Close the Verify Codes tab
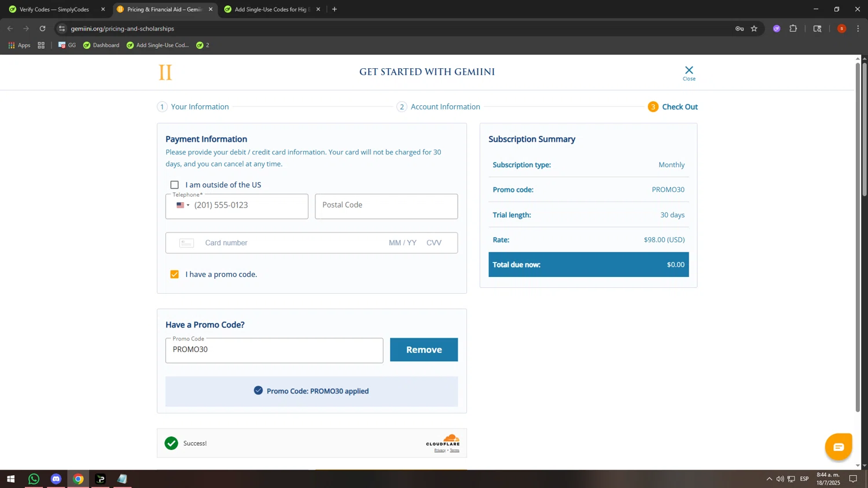This screenshot has height=488, width=868. tap(103, 9)
